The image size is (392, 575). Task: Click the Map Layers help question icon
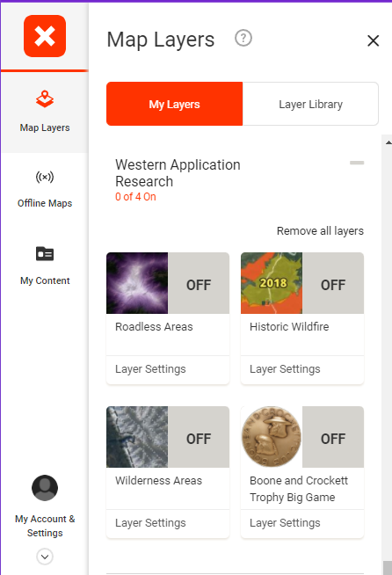(x=243, y=38)
